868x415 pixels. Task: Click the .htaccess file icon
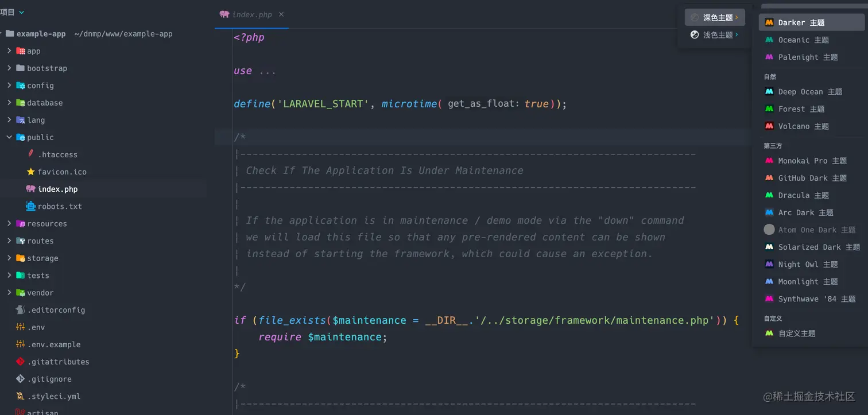[31, 154]
